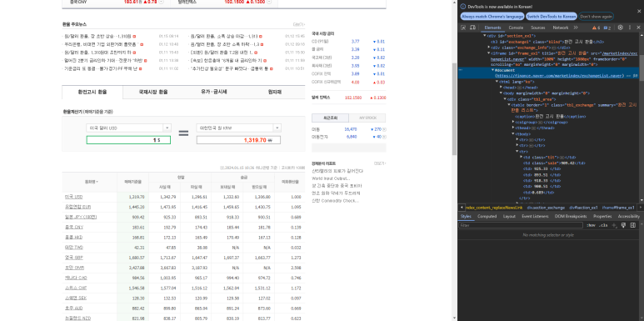The height and width of the screenshot is (321, 644).
Task: Click breadcrumb div.section_exchange
Action: [x=546, y=208]
